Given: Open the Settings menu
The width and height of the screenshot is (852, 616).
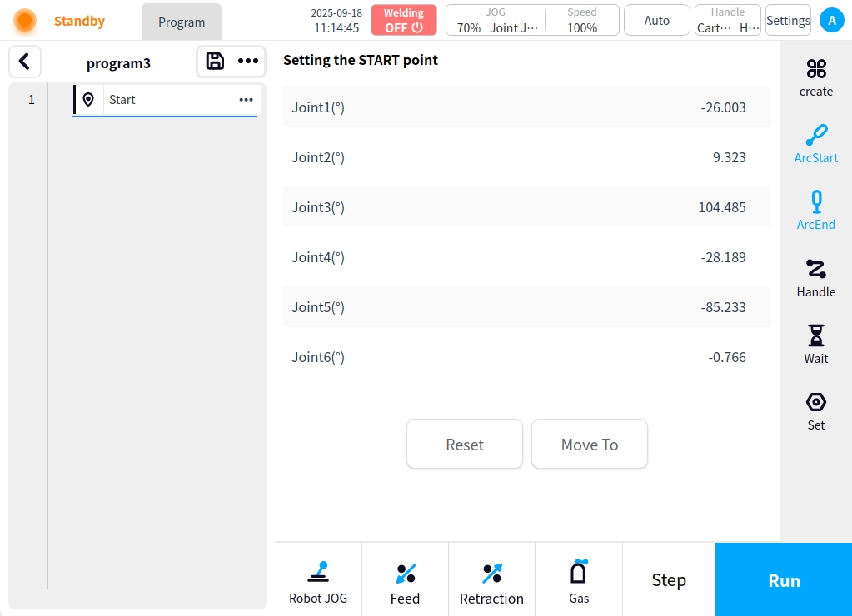Looking at the screenshot, I should 788,21.
